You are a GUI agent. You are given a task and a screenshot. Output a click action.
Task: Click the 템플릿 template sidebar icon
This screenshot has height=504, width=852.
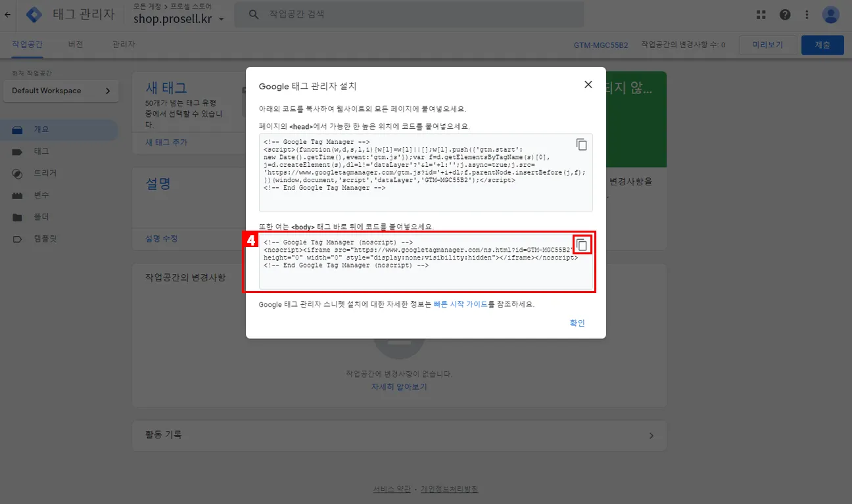[x=18, y=239]
